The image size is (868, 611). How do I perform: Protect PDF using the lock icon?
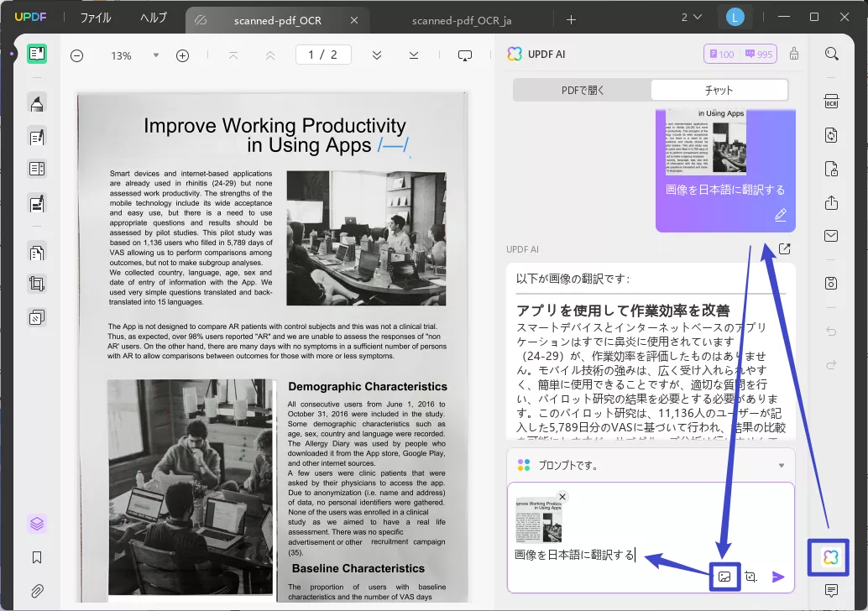831,169
